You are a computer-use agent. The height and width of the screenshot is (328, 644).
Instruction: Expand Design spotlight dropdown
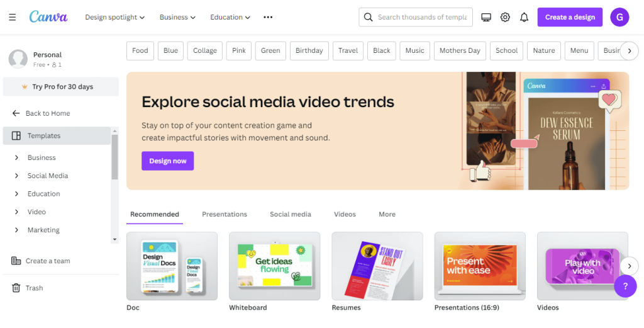115,17
